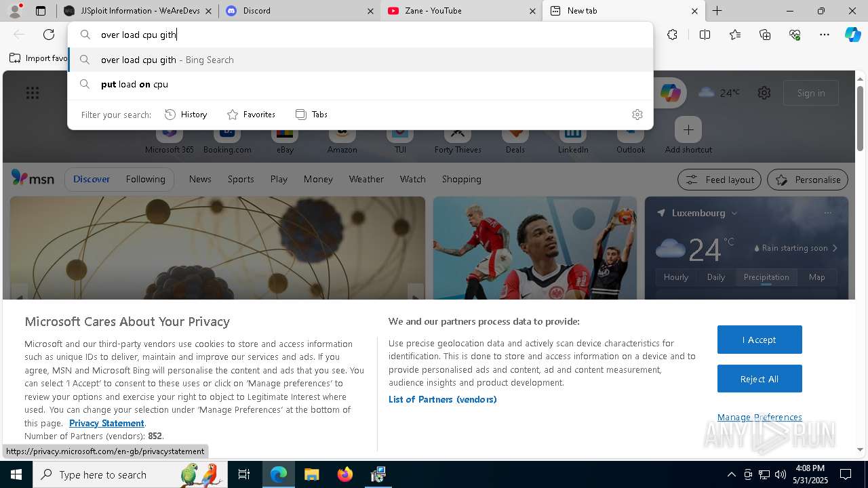Open the new tab plus button

tap(717, 11)
